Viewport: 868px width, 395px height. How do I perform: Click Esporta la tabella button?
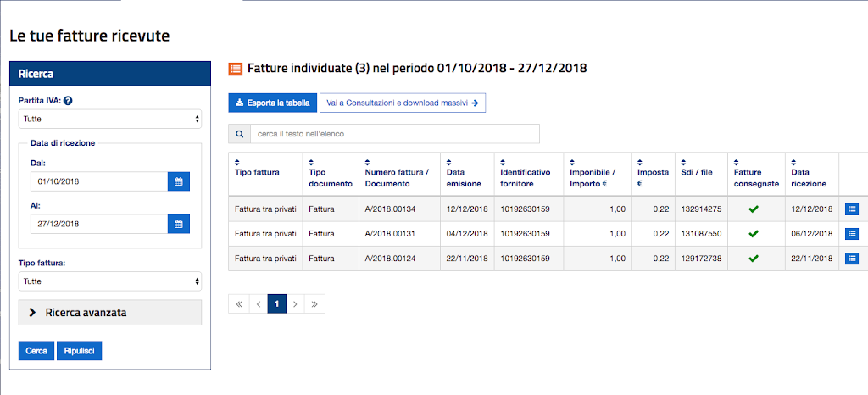(272, 103)
